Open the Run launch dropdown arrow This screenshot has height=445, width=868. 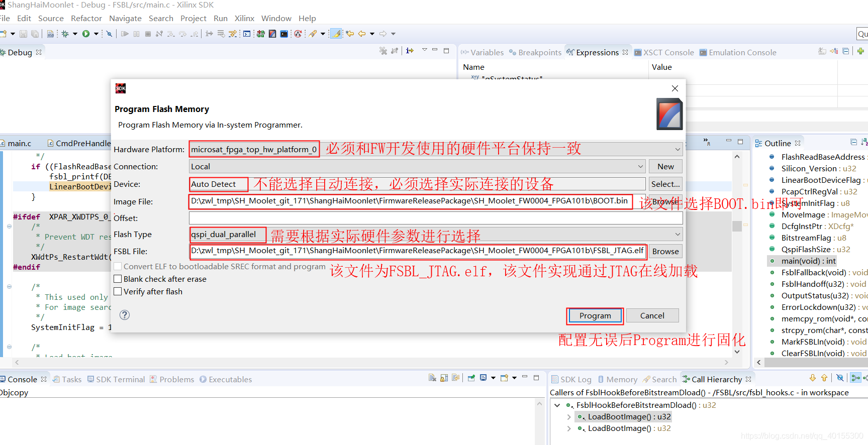[96, 34]
